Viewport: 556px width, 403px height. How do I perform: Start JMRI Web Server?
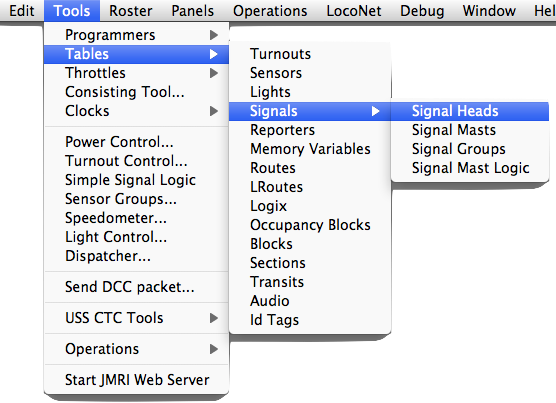tap(137, 380)
